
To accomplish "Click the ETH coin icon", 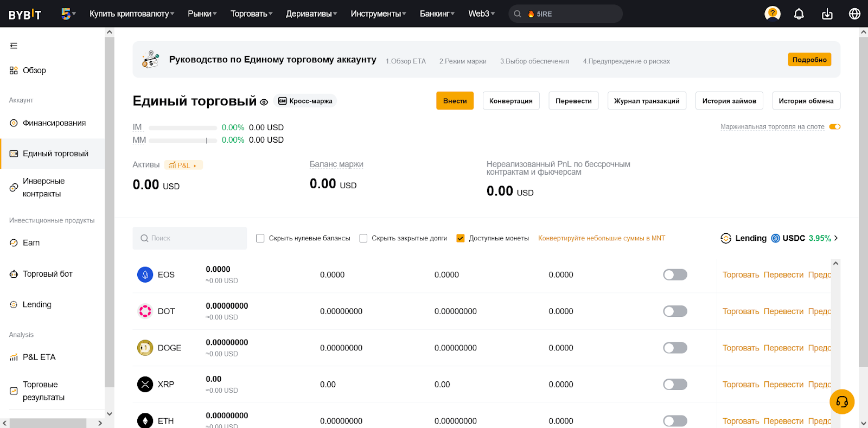I will (145, 421).
